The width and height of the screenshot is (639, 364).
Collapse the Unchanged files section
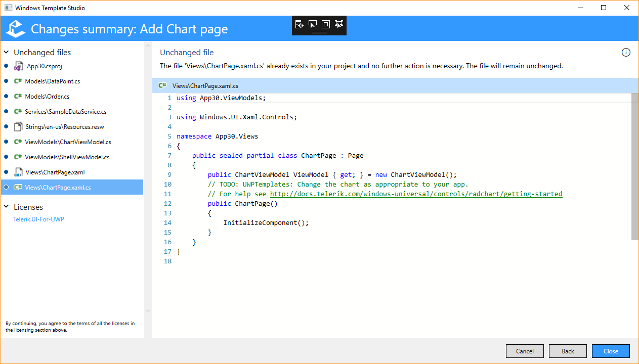[x=7, y=52]
